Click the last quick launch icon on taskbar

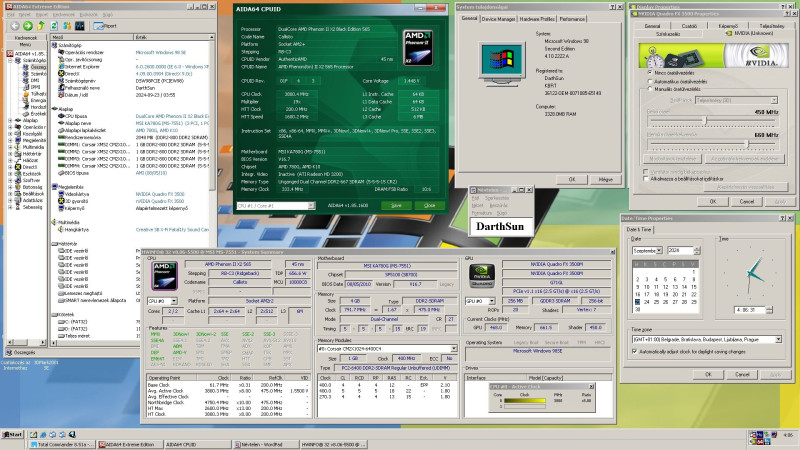(x=72, y=435)
